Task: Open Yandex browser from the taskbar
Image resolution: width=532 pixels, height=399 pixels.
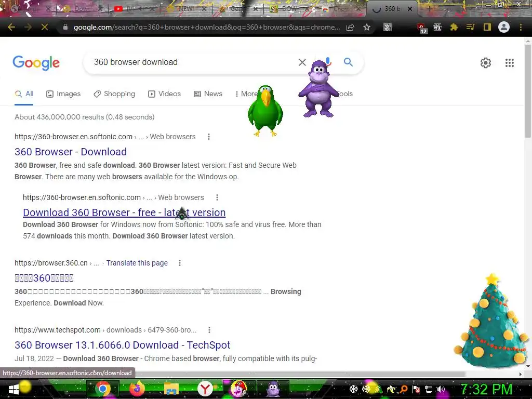Action: point(205,389)
